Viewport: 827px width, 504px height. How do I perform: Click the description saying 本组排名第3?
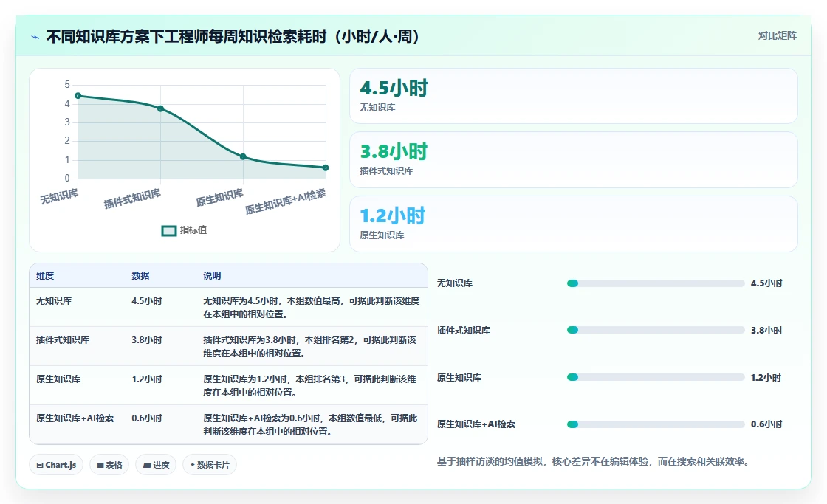(310, 385)
